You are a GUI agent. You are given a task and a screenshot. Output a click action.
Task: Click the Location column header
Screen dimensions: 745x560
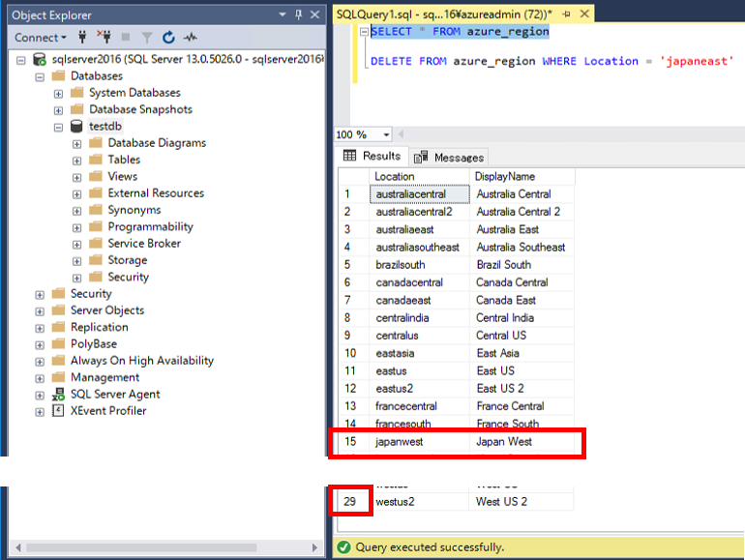(419, 176)
